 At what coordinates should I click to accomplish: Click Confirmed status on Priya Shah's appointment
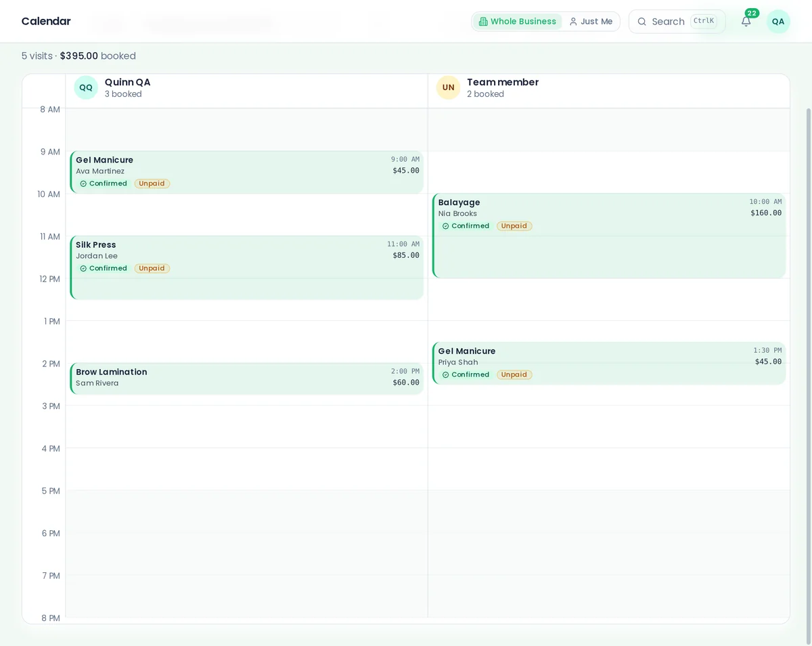tap(466, 374)
